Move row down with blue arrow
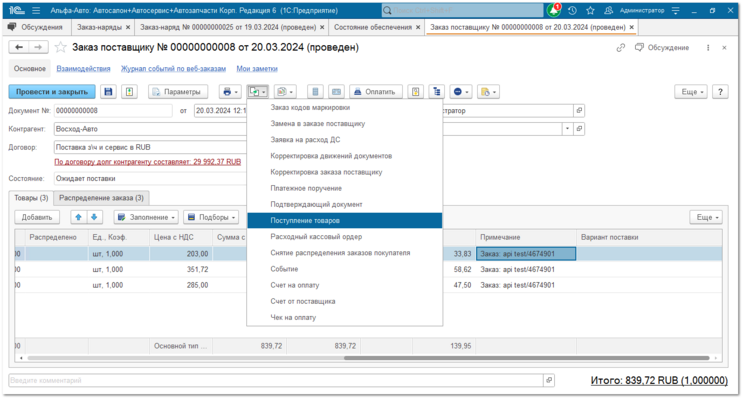Image resolution: width=743 pixels, height=399 pixels. click(94, 217)
